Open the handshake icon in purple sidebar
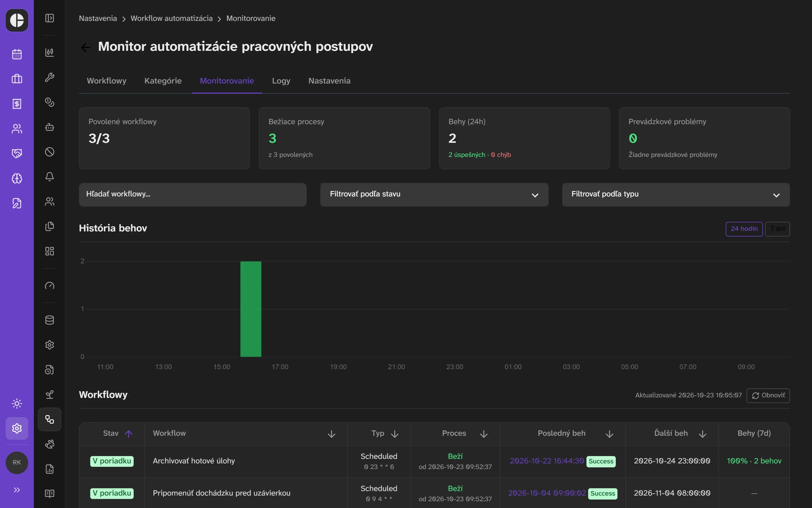Viewport: 812px width, 508px height. click(17, 154)
